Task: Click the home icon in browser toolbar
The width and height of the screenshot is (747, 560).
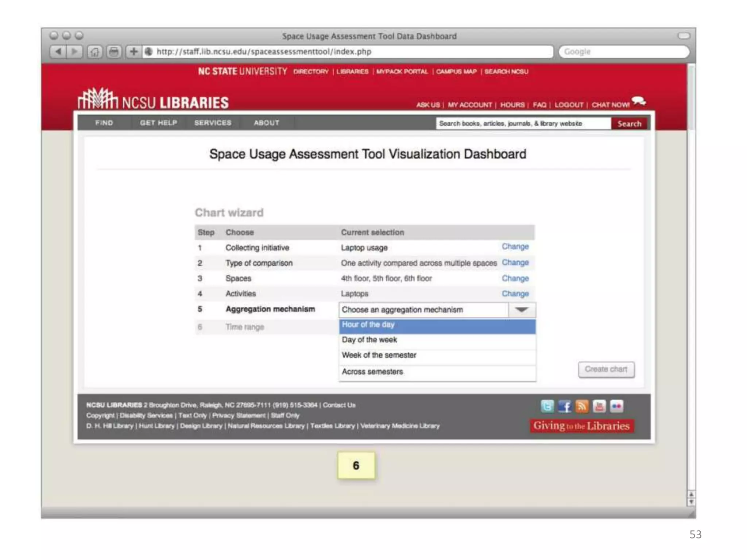Action: 94,52
